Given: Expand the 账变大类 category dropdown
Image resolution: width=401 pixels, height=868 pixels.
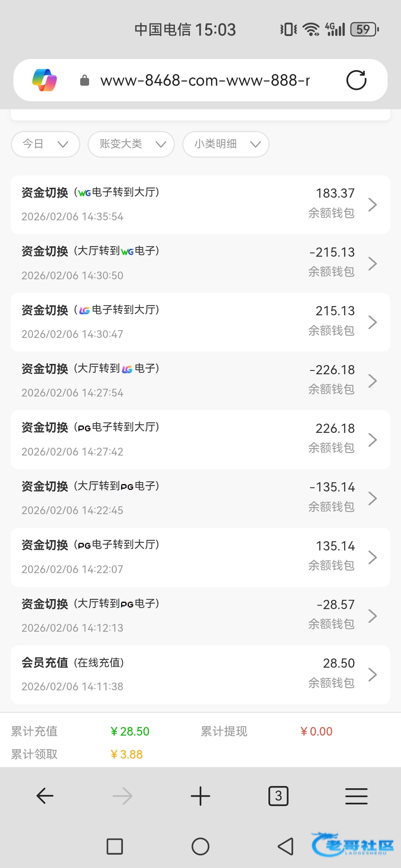Looking at the screenshot, I should [131, 144].
